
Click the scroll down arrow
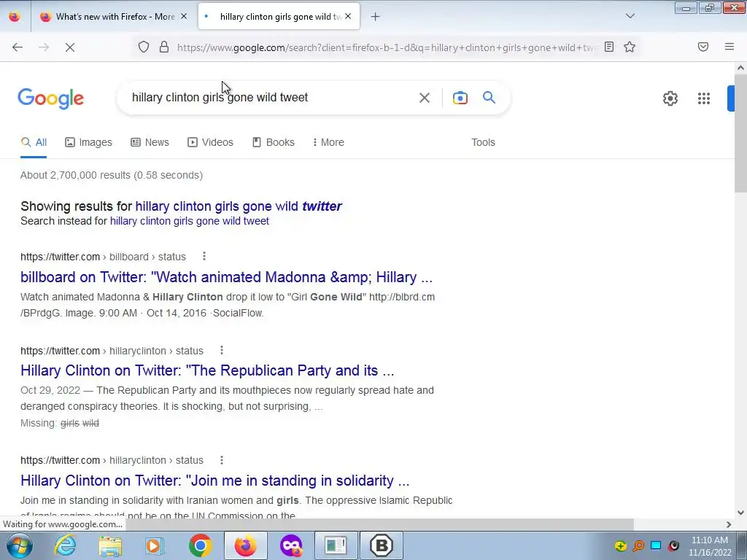(740, 513)
